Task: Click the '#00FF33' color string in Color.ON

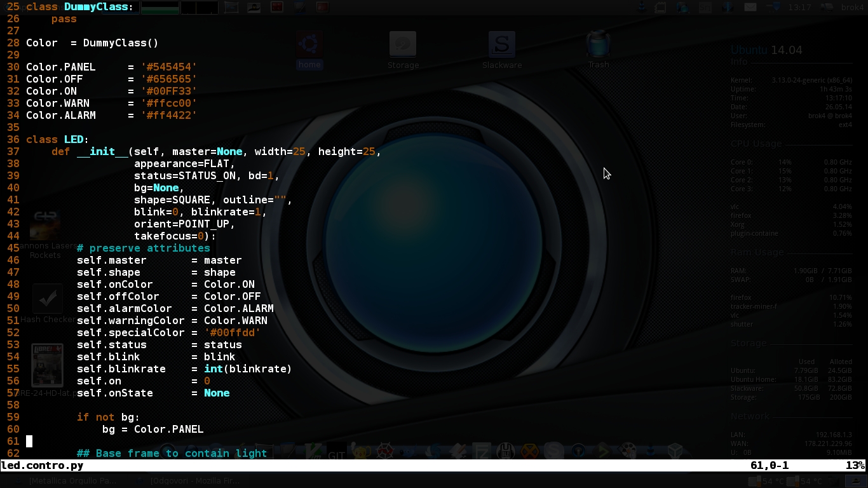Action: click(168, 91)
